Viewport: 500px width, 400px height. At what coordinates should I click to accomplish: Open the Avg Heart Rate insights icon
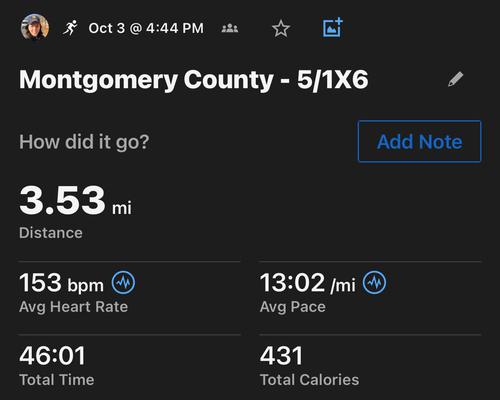pyautogui.click(x=123, y=283)
